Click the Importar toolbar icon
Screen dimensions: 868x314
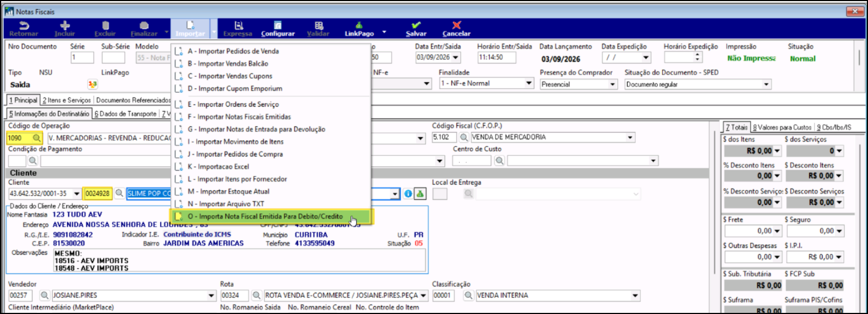(x=190, y=26)
